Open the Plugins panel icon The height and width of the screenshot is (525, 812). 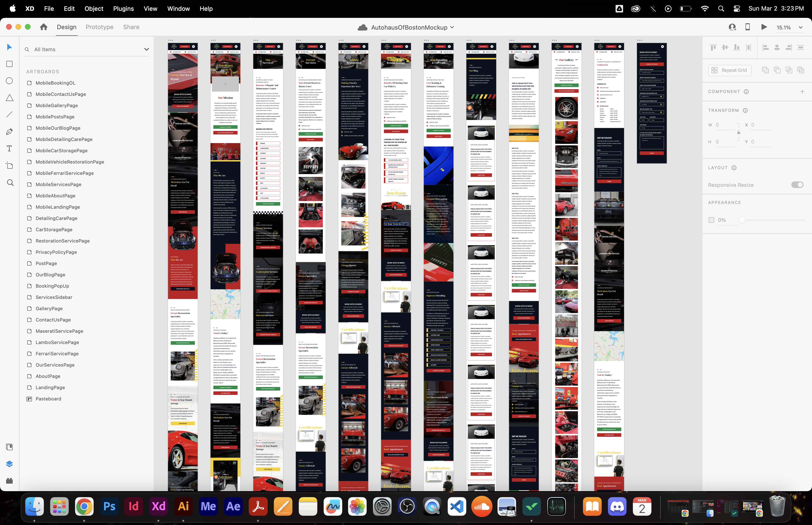[x=10, y=481]
